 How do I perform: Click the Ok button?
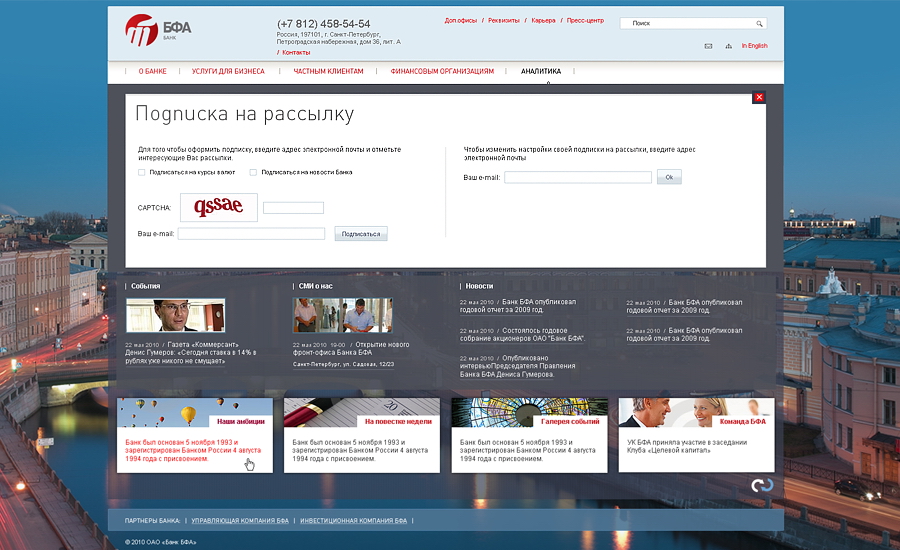[669, 177]
